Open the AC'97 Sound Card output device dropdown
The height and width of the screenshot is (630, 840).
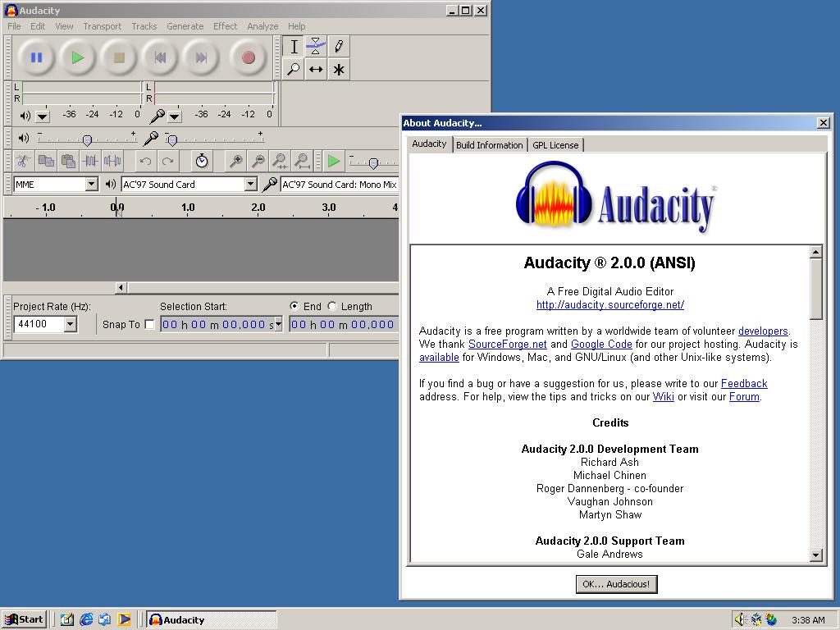click(251, 185)
